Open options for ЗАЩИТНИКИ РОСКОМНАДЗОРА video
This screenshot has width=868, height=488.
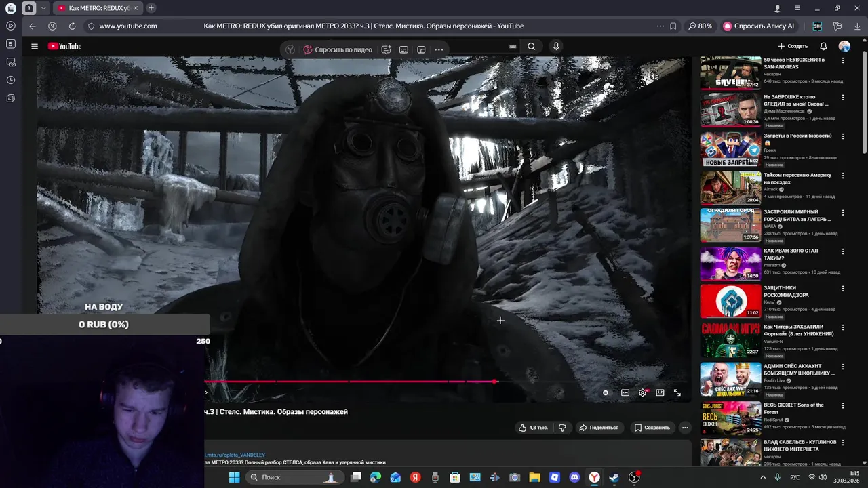843,289
